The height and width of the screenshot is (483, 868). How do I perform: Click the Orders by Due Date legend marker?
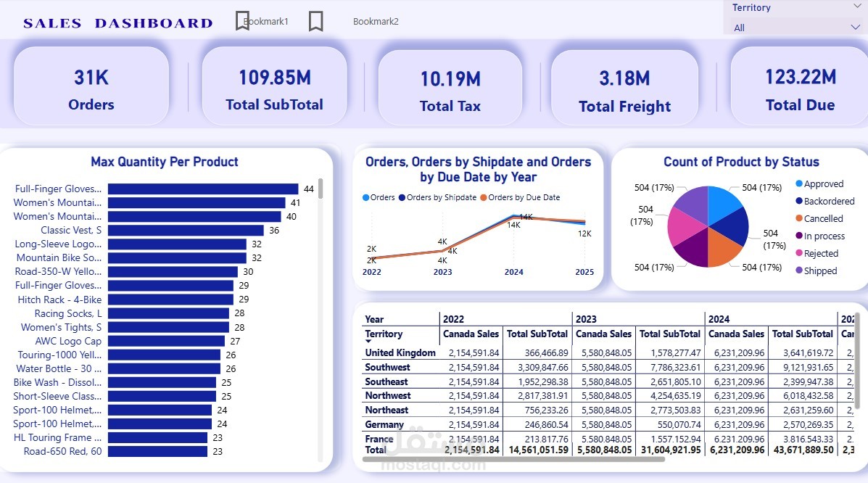(x=483, y=198)
